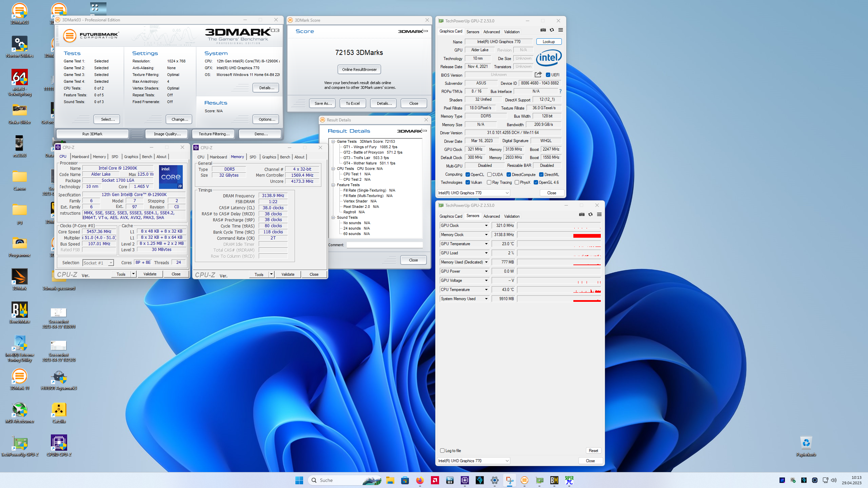
Task: Open hamburger menu in GPU-Z Sensors window
Action: [x=599, y=215]
